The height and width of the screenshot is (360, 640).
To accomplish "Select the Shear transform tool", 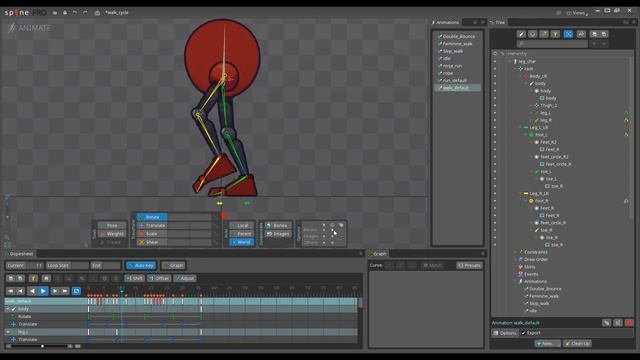I will pos(152,242).
